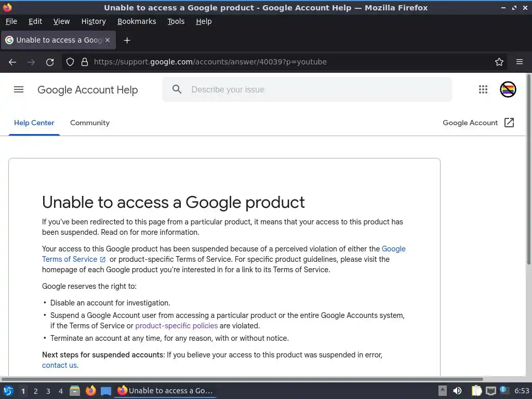The width and height of the screenshot is (532, 399).
Task: Click the Unable to access a Google product heading
Action: (174, 202)
